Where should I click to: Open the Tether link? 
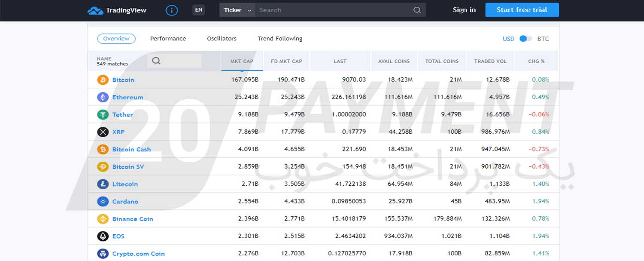pos(123,115)
